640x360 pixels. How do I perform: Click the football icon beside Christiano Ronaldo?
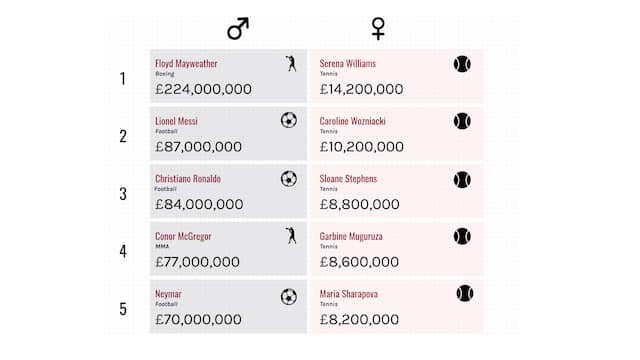(289, 179)
